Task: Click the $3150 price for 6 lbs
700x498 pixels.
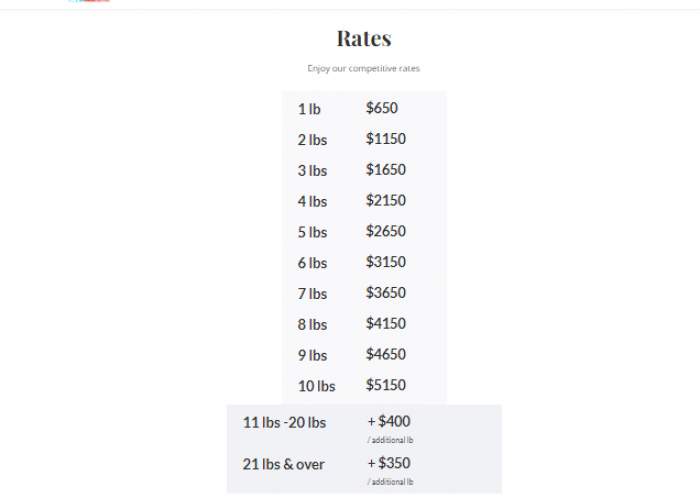Action: point(386,262)
